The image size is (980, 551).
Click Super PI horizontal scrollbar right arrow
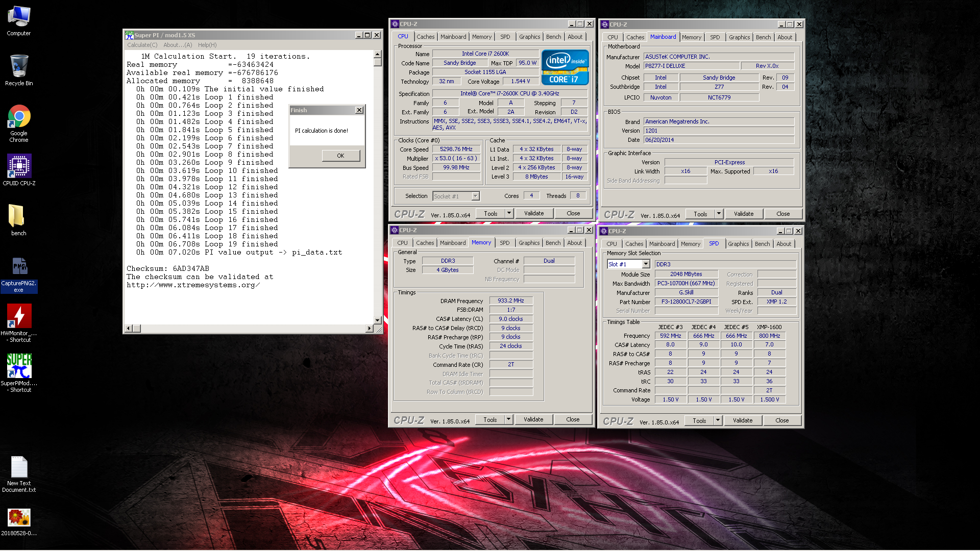369,329
